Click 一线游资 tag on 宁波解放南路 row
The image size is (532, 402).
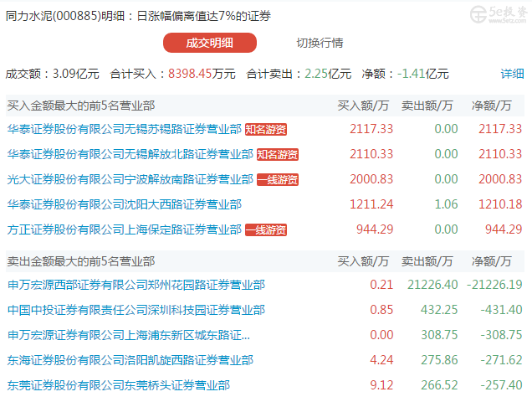pyautogui.click(x=278, y=180)
